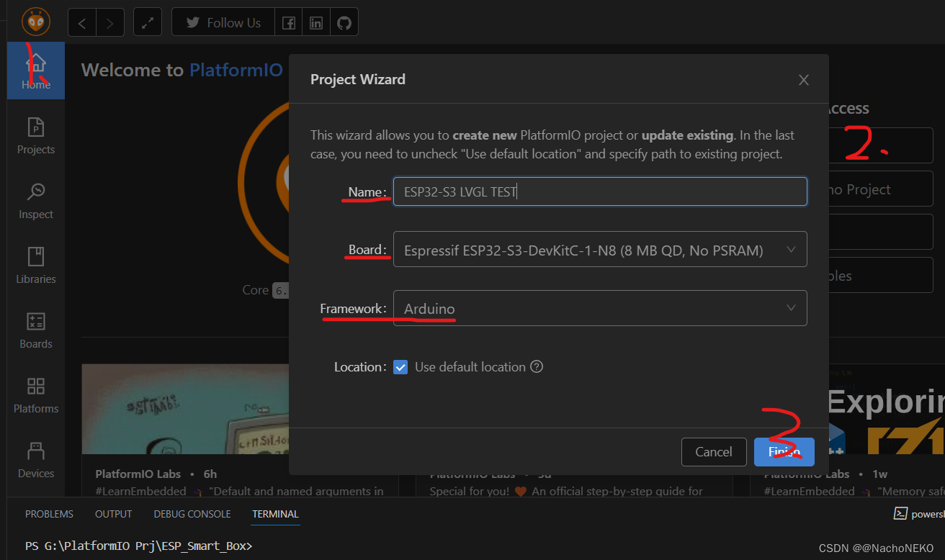Click the PlatformIO Labs 6h news thumbnail
The height and width of the screenshot is (560, 945).
tap(185, 409)
